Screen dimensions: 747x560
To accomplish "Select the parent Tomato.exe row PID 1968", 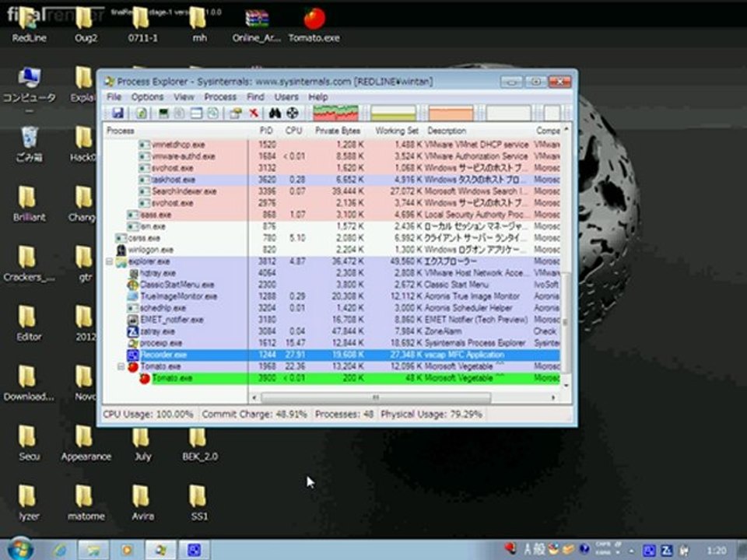I will click(x=331, y=366).
